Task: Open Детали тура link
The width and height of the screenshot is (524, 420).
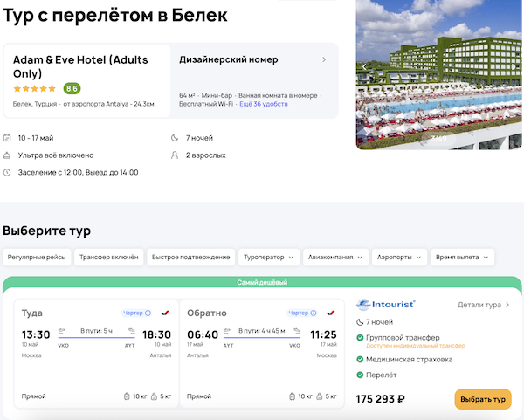Action: (484, 306)
